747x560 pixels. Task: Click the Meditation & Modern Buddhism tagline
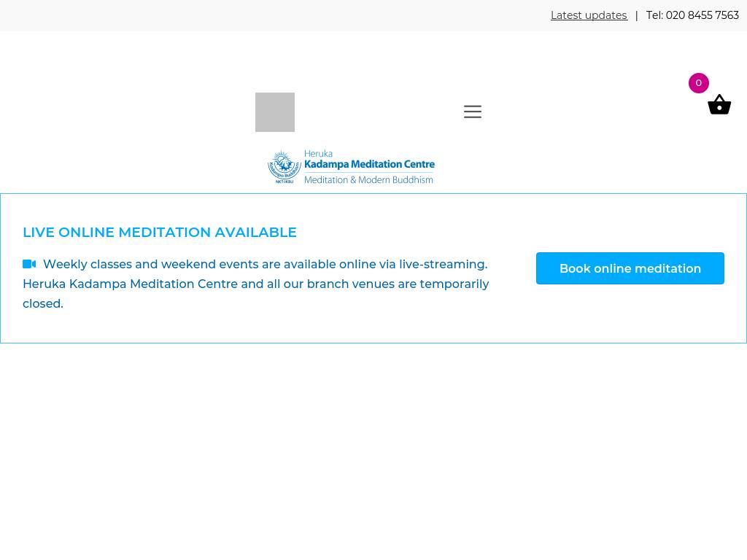tap(368, 179)
